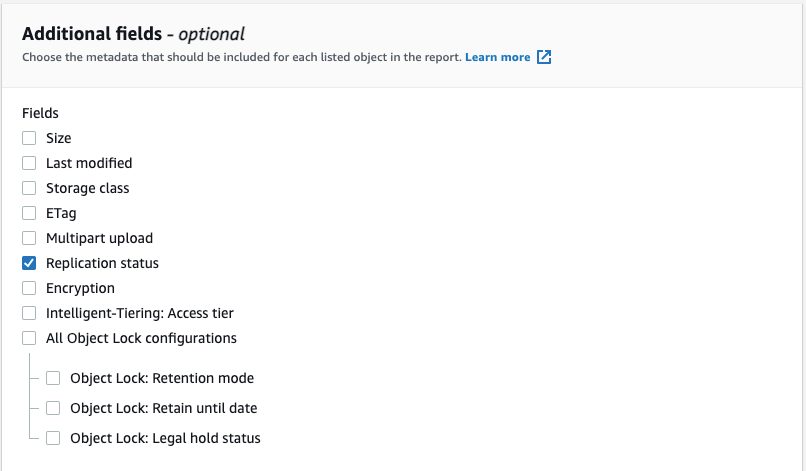Screen dimensions: 806x471
Task: Tick the Storage class checkbox
Action: pos(29,188)
